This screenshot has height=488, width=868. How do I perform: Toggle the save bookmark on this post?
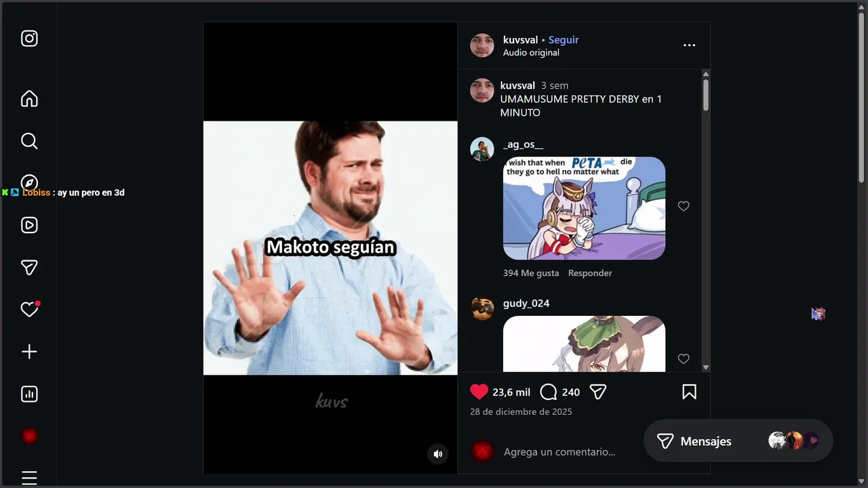(689, 392)
